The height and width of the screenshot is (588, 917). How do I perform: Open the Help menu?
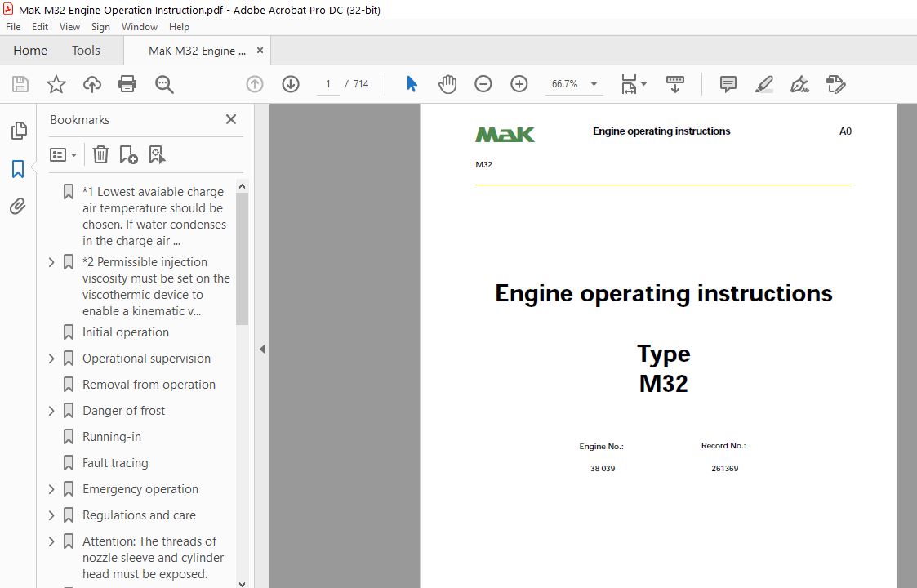pyautogui.click(x=179, y=27)
